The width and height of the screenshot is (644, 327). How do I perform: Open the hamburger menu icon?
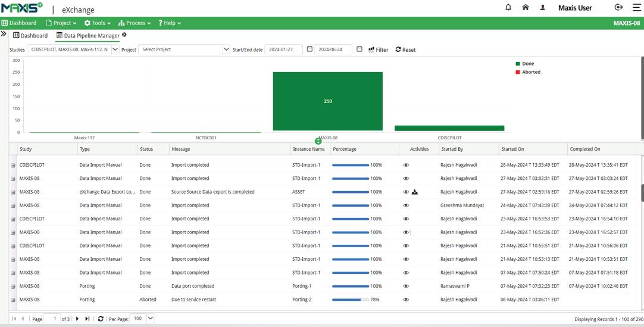coord(636,7)
